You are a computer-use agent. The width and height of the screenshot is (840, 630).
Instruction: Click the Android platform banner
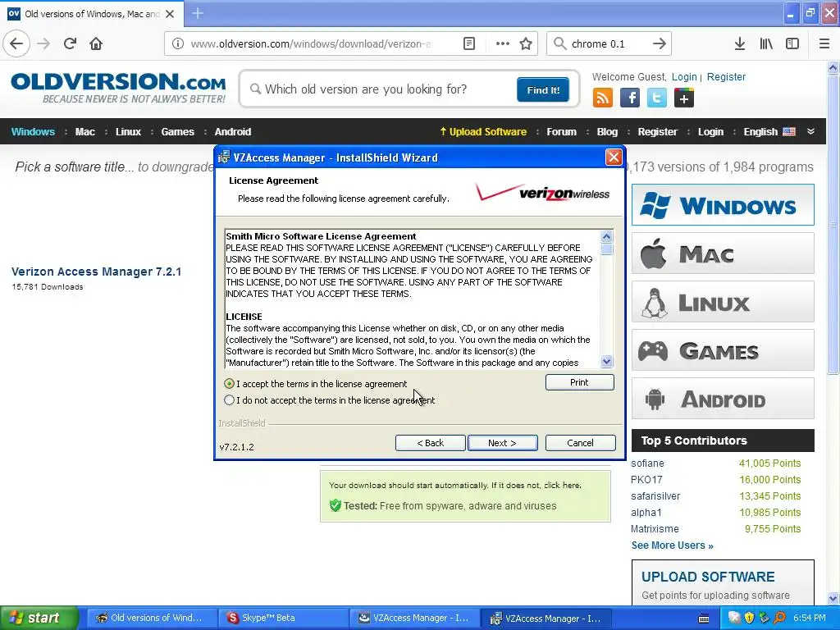(723, 399)
